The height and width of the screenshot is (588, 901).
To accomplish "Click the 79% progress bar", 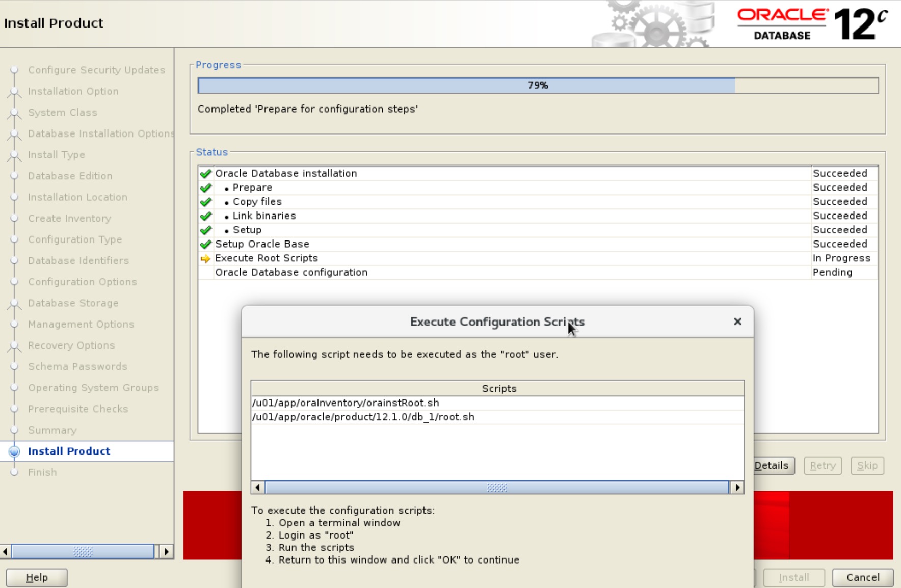I will pyautogui.click(x=538, y=85).
